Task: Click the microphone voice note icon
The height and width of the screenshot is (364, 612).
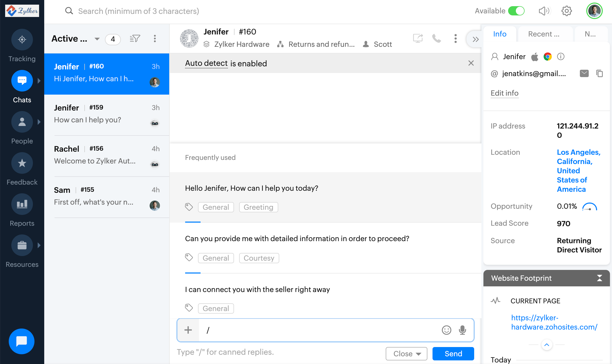Action: pyautogui.click(x=462, y=330)
